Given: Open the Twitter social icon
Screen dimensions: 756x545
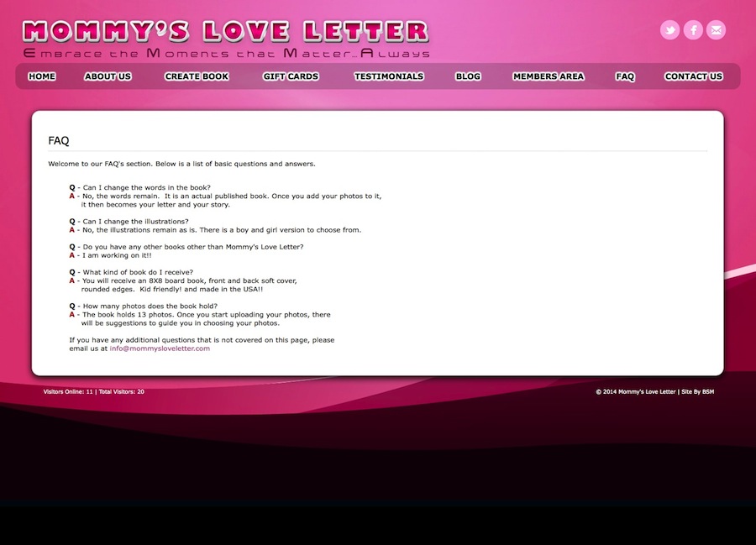Looking at the screenshot, I should pos(669,30).
